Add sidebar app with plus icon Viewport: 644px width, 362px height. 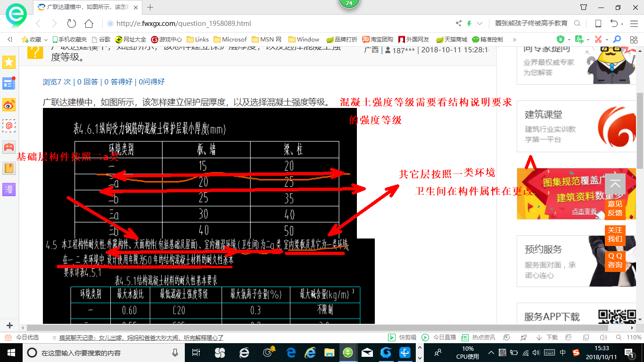point(9,326)
